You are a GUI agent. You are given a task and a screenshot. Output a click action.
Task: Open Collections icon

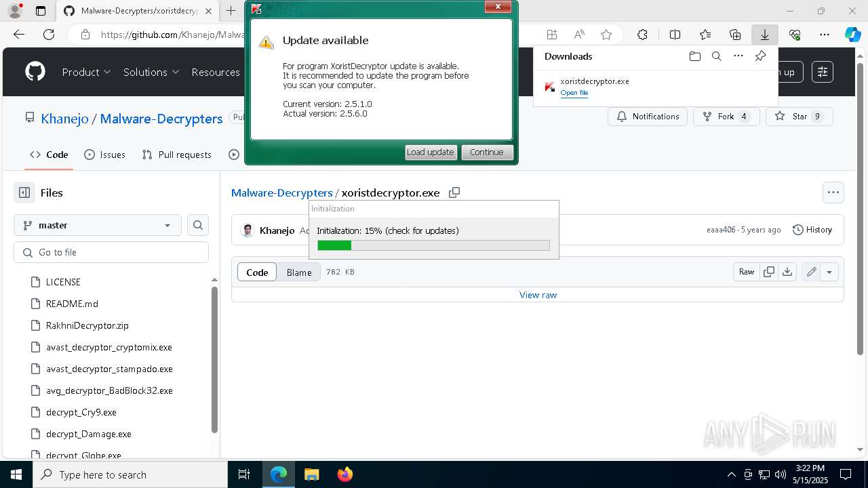[x=735, y=35]
